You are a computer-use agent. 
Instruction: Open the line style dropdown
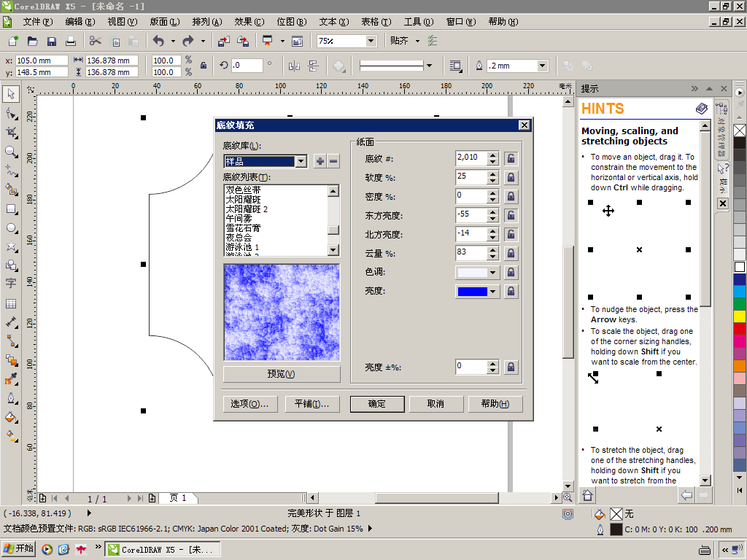click(x=429, y=66)
